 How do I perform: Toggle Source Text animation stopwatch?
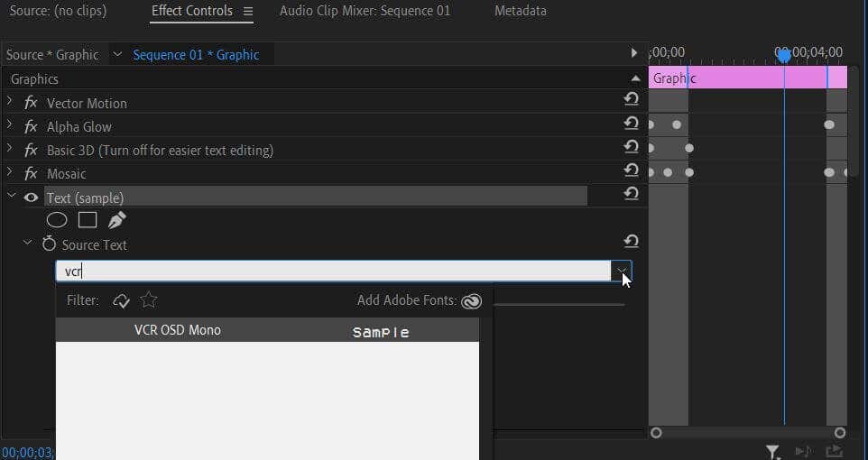coord(49,244)
